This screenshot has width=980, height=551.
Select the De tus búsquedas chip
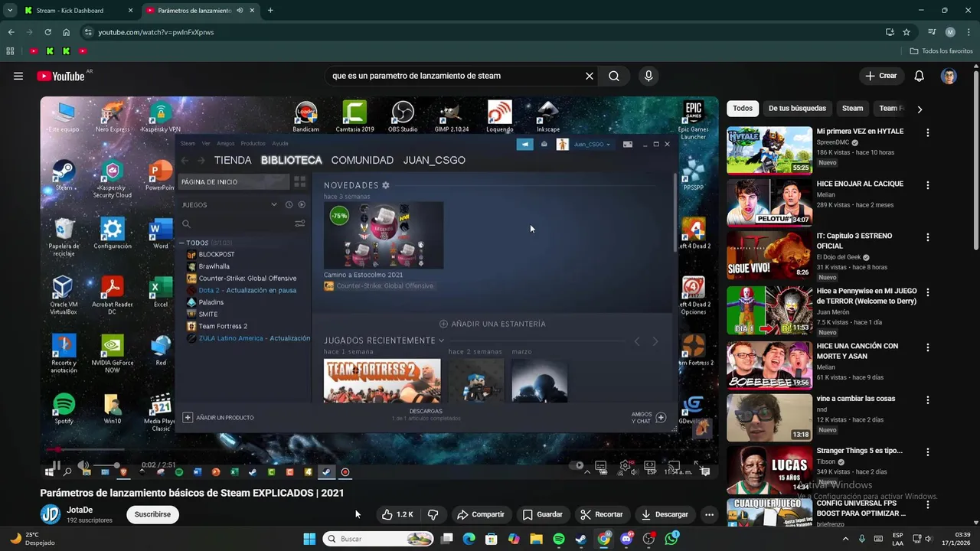pyautogui.click(x=797, y=109)
